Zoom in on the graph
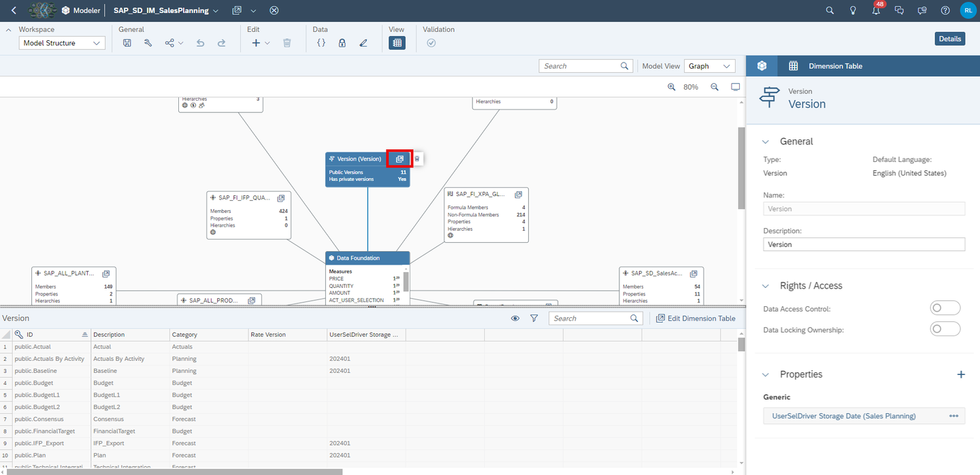980x475 pixels. (x=672, y=87)
